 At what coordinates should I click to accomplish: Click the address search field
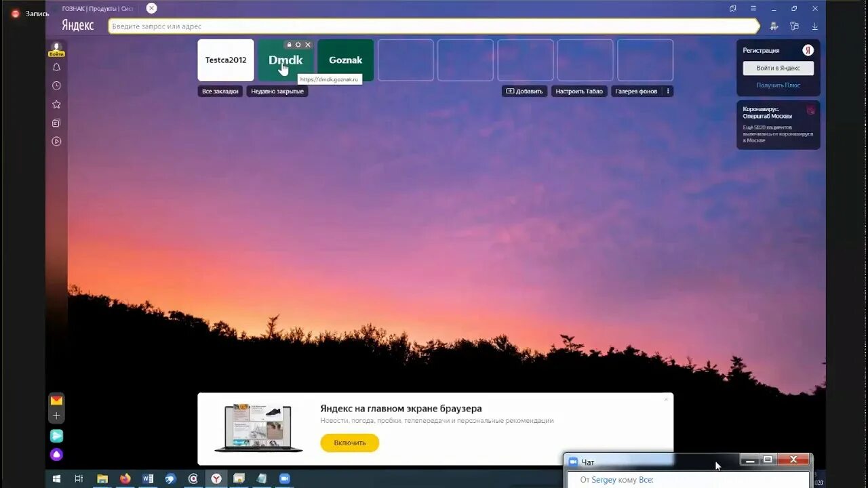coord(433,26)
